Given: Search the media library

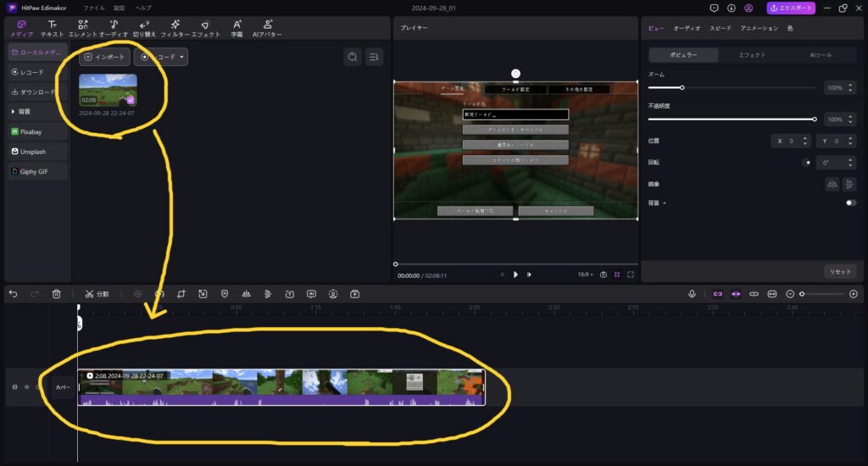Looking at the screenshot, I should tap(353, 57).
